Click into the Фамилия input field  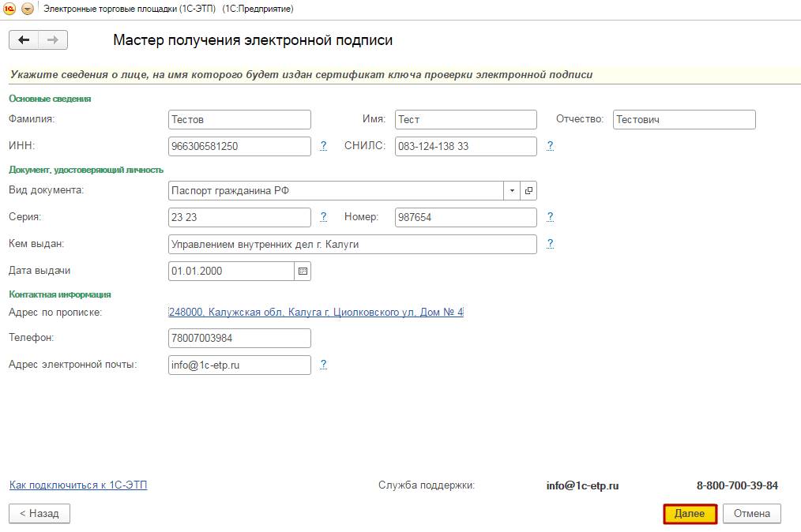coord(239,120)
